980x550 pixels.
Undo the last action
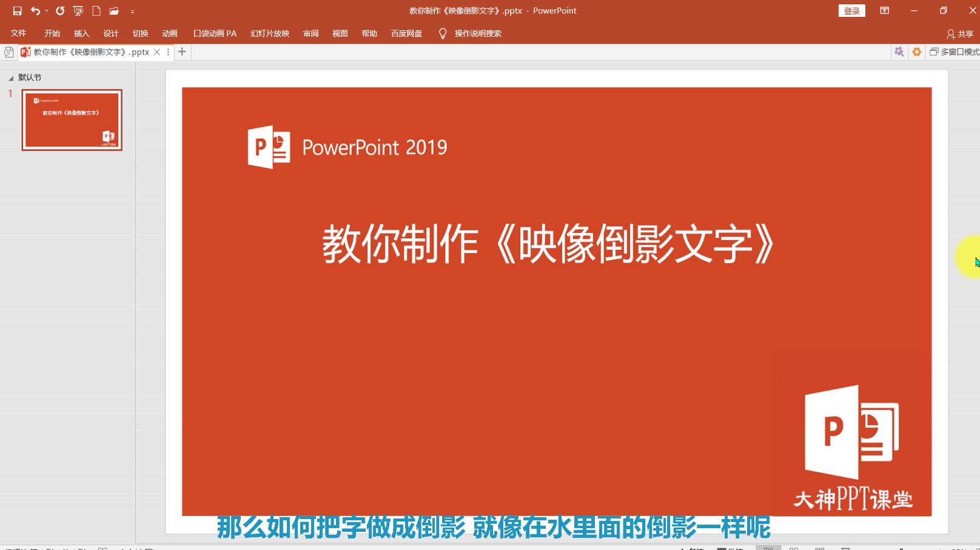(x=35, y=11)
